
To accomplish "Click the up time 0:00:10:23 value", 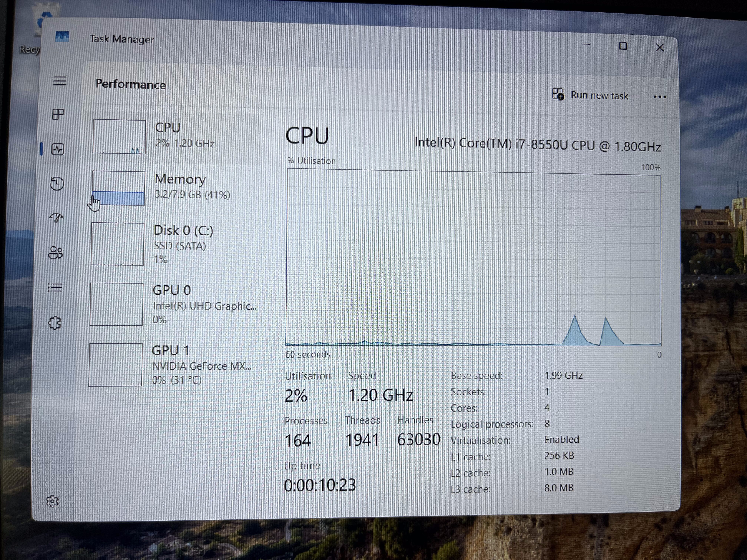I will tap(320, 485).
